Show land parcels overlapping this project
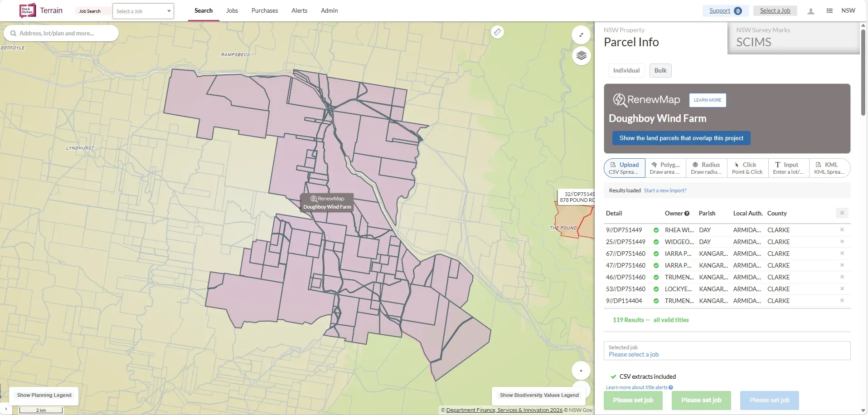Image resolution: width=868 pixels, height=415 pixels. (681, 138)
